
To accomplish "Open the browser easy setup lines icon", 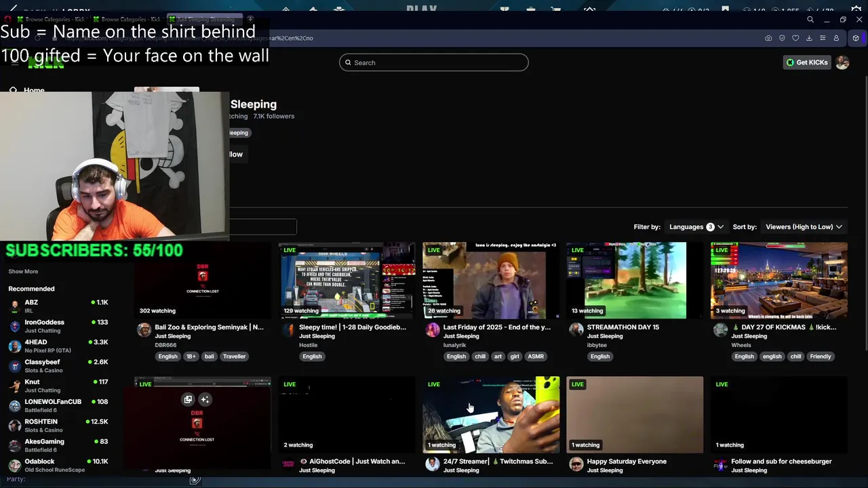I will [823, 38].
